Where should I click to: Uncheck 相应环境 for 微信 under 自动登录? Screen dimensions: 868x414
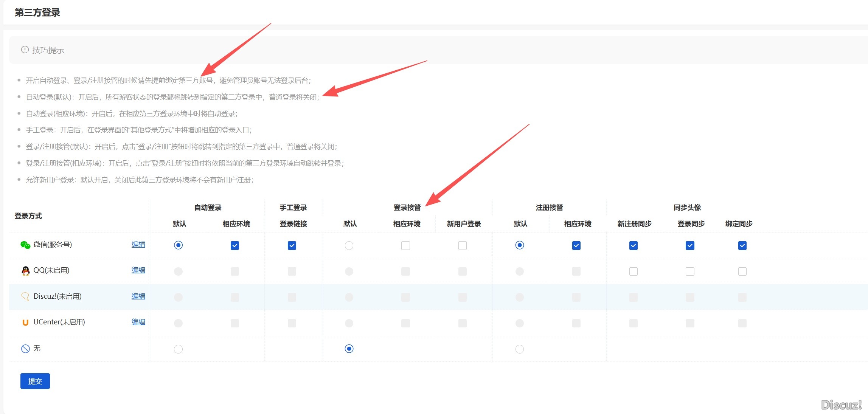point(235,245)
